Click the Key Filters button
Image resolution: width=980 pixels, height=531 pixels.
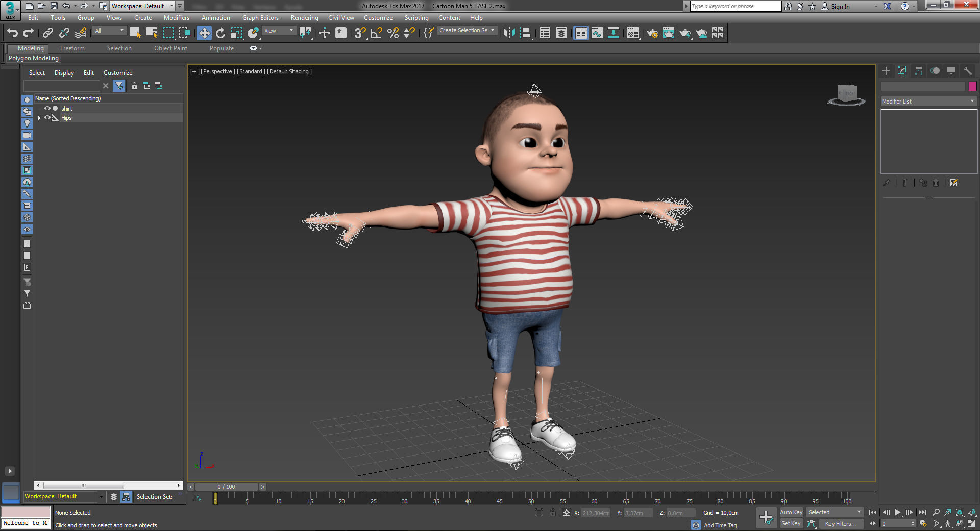point(841,524)
